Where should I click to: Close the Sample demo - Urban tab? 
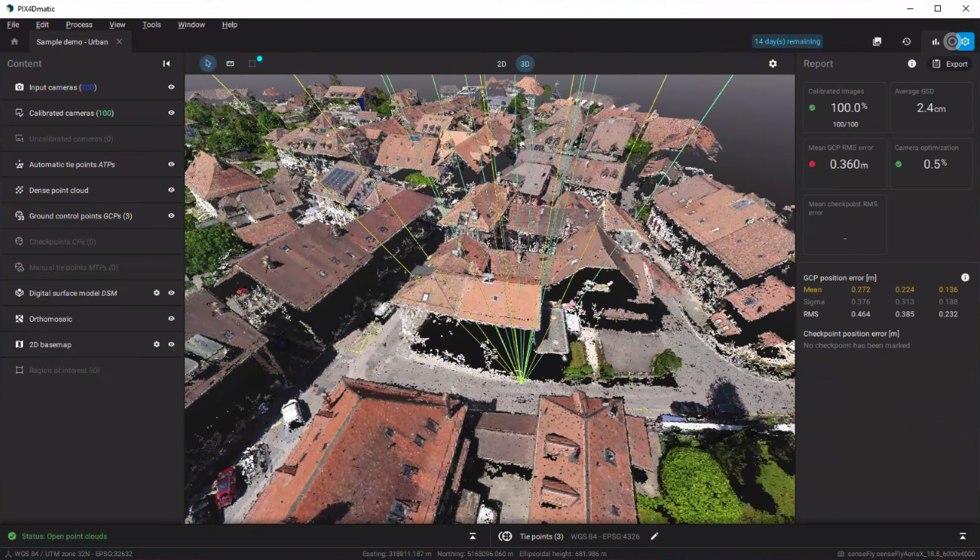(x=119, y=41)
